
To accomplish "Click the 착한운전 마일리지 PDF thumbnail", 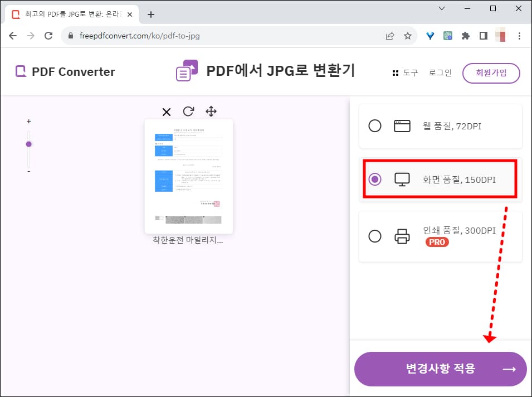I will pos(188,176).
